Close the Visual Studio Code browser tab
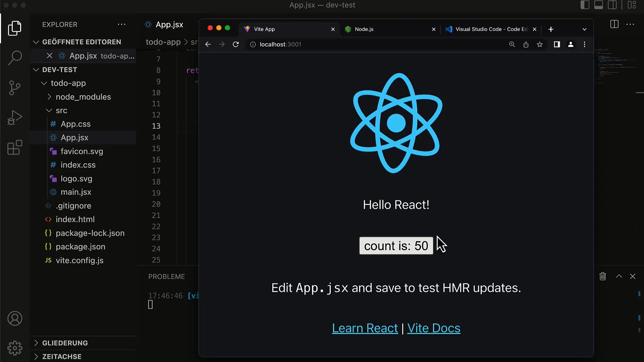The width and height of the screenshot is (644, 362). [535, 29]
